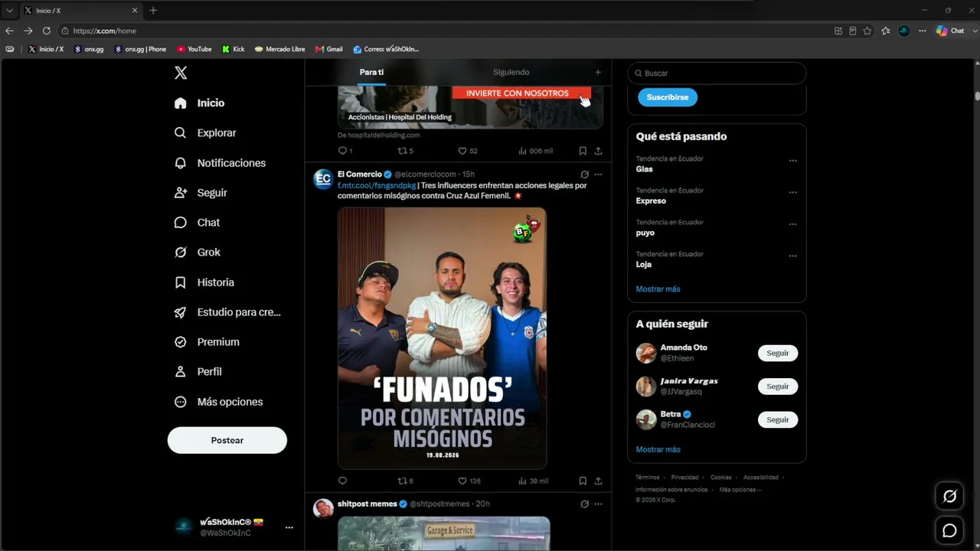Viewport: 980px width, 551px height.
Task: Click the Postear button
Action: [227, 440]
